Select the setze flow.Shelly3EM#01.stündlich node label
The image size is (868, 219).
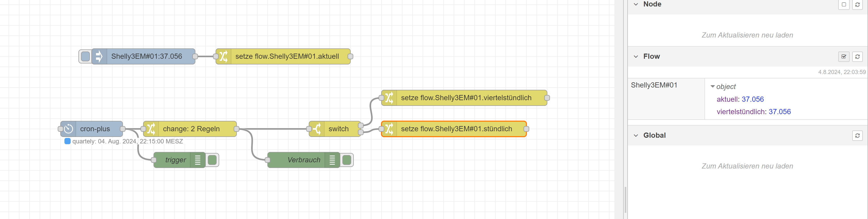[x=456, y=129]
